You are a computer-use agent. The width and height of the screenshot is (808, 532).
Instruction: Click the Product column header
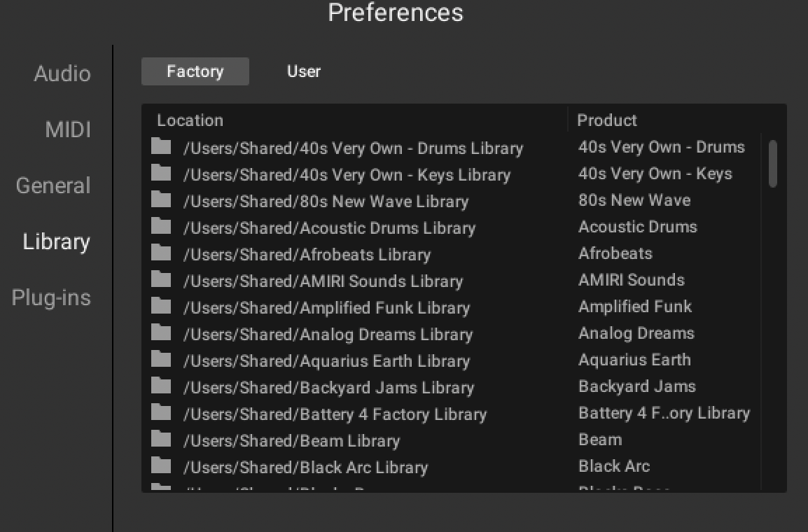pyautogui.click(x=607, y=120)
